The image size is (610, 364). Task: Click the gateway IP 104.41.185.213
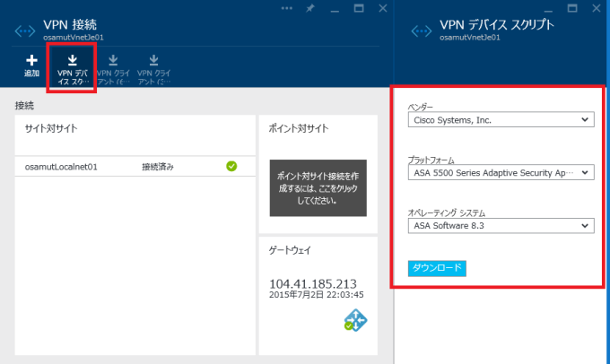(313, 284)
